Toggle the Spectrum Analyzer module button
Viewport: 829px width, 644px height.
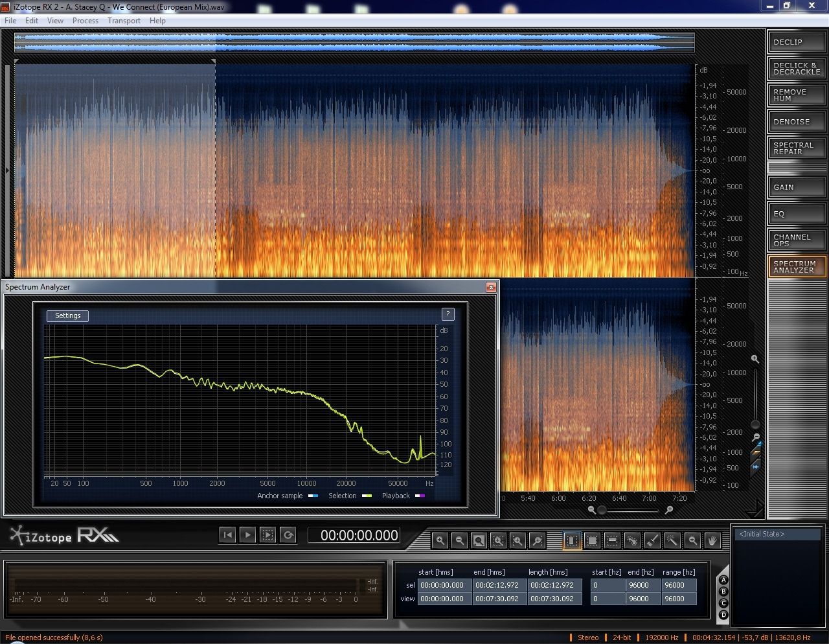pos(797,267)
